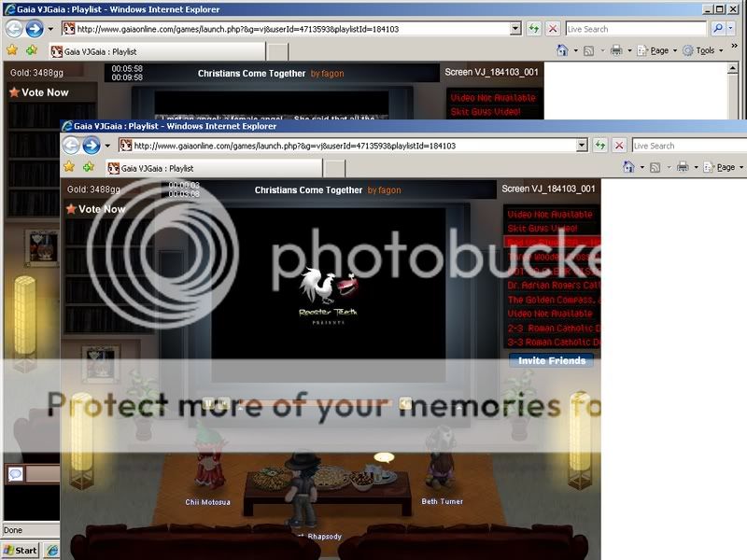Image resolution: width=747 pixels, height=560 pixels.
Task: Open the Windows Start menu
Action: pyautogui.click(x=21, y=550)
